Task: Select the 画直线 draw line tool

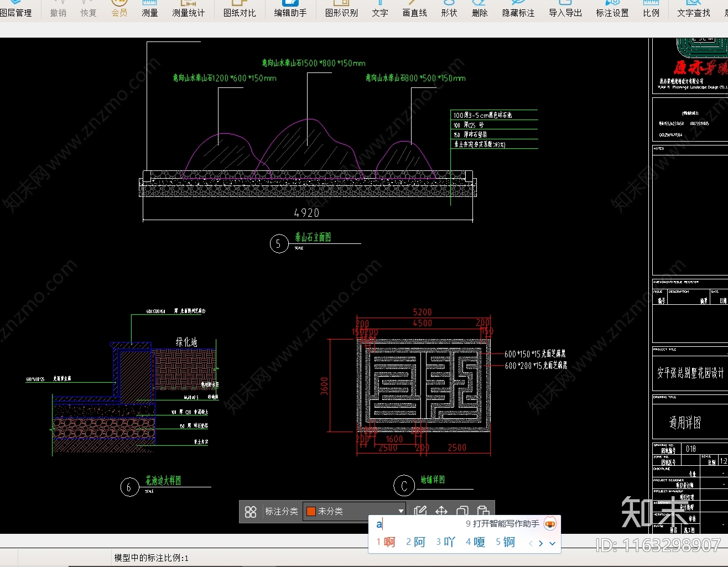Action: click(415, 9)
